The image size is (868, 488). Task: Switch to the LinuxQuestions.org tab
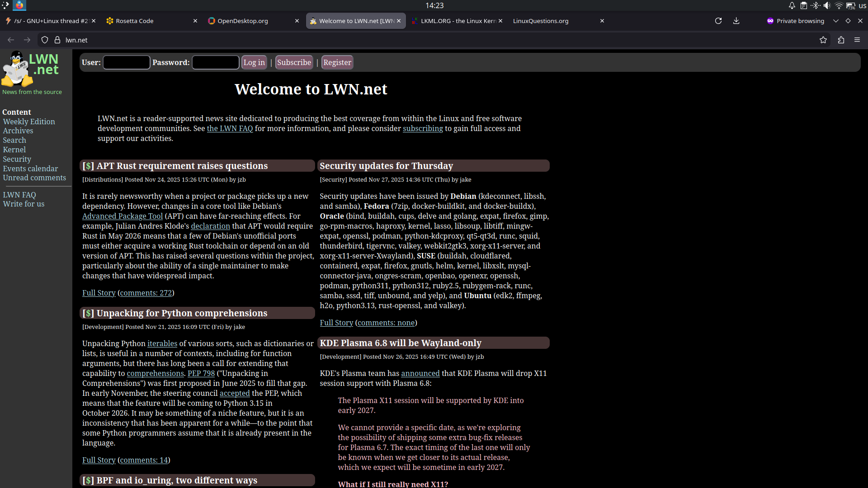[540, 21]
